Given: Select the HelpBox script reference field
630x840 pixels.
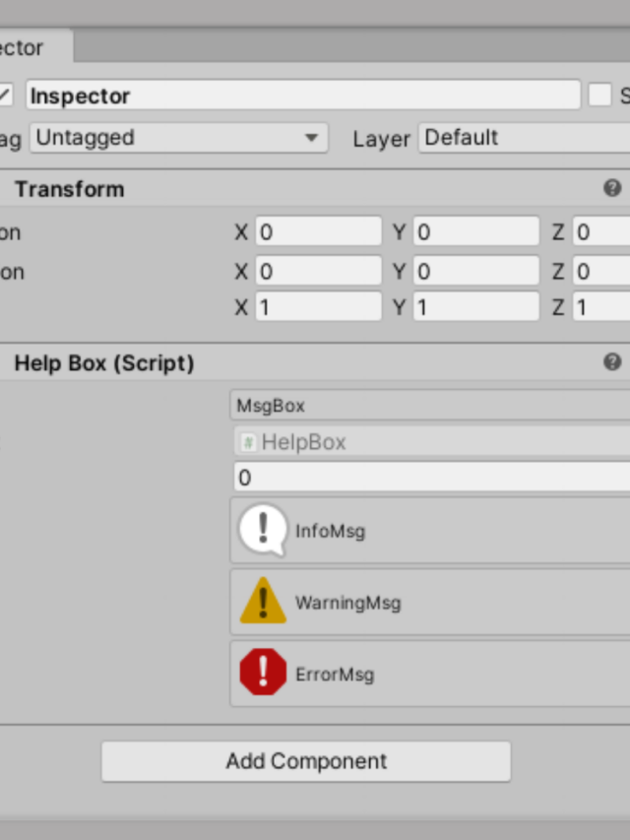Looking at the screenshot, I should [x=432, y=442].
